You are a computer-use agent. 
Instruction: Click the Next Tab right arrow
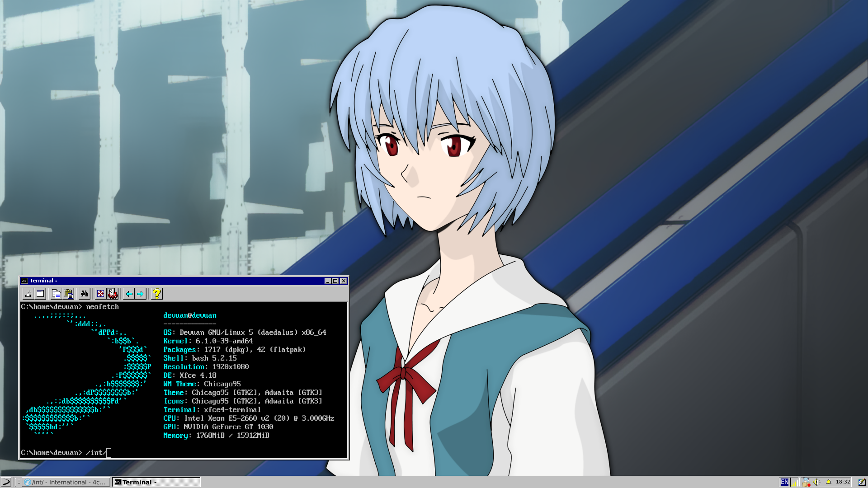141,294
